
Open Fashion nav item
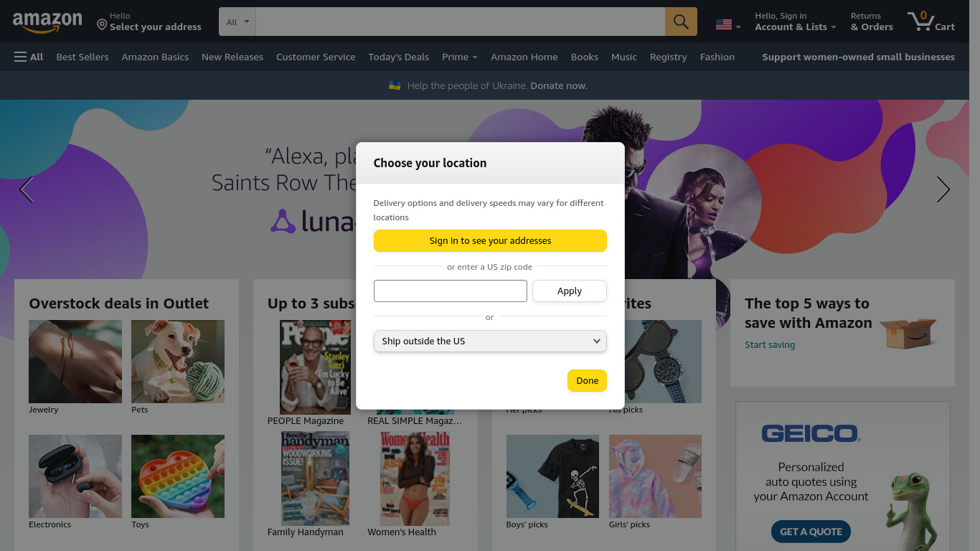(717, 57)
